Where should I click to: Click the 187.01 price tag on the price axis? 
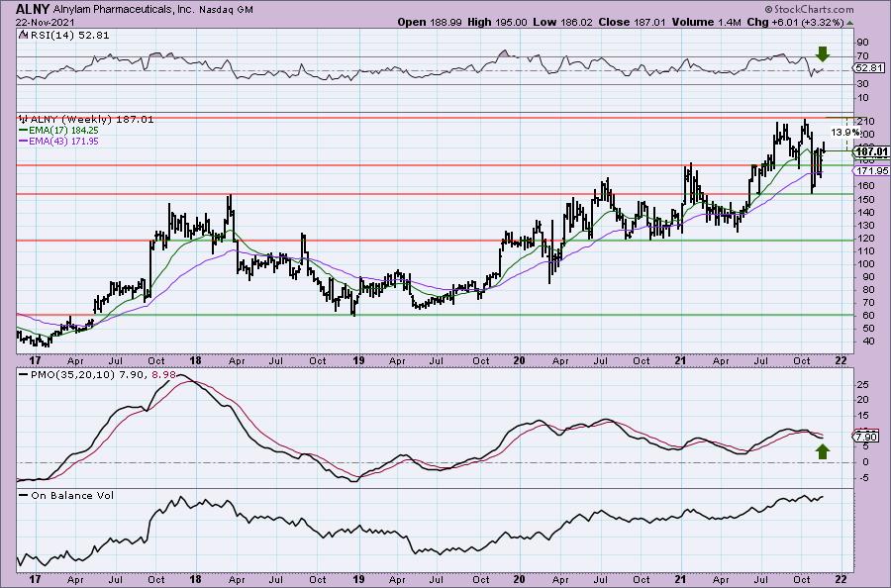[x=871, y=151]
